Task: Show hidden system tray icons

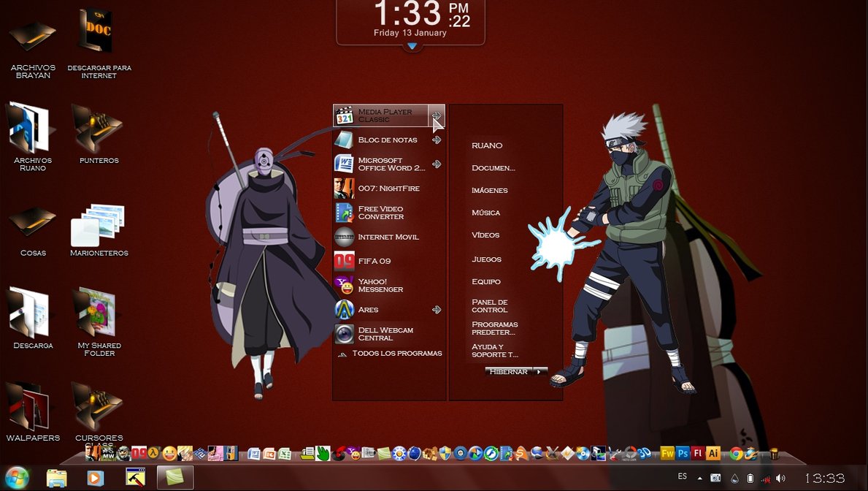Action: coord(700,478)
